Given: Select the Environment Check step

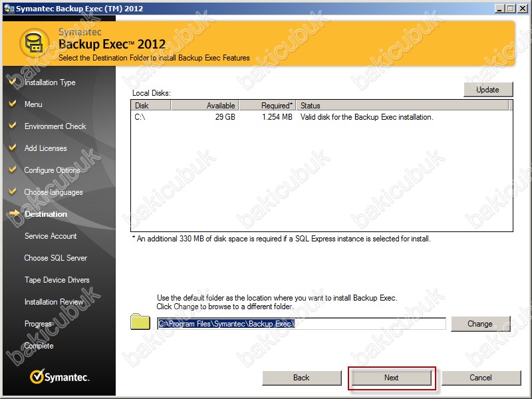Looking at the screenshot, I should coord(55,126).
